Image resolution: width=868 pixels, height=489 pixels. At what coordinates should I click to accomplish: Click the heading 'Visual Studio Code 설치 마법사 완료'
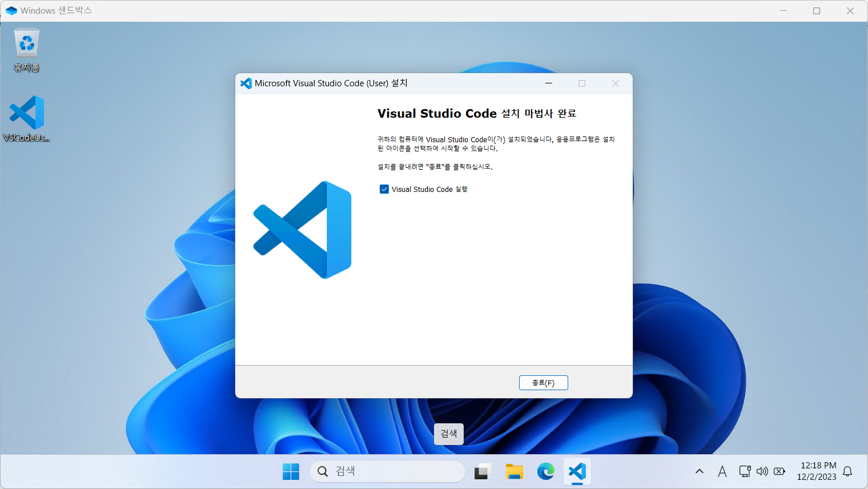tap(477, 113)
